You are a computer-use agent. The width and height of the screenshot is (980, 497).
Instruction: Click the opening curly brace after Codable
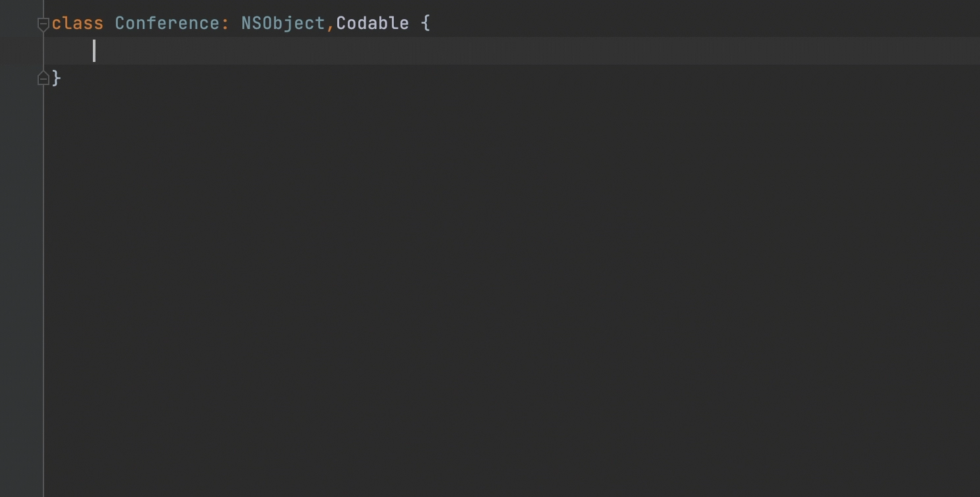425,24
